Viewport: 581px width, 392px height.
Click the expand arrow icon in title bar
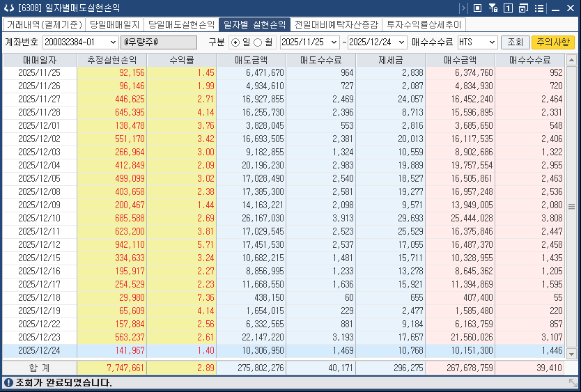point(463,8)
